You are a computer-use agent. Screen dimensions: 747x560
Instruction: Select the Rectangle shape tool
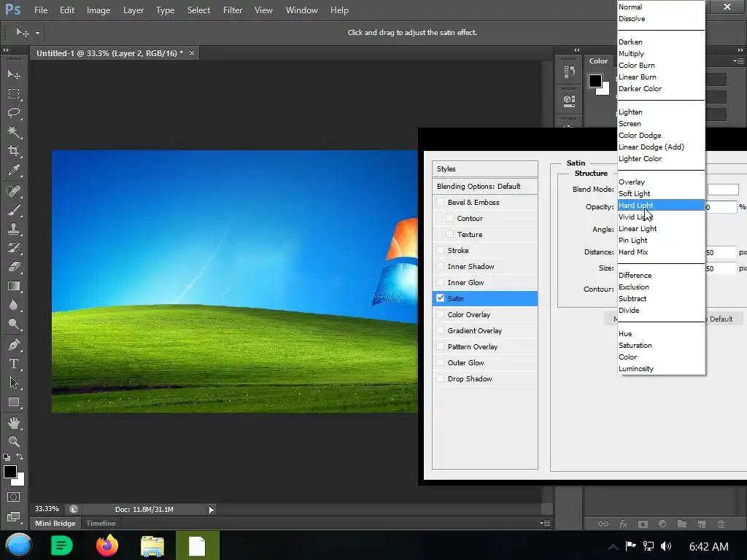point(14,402)
